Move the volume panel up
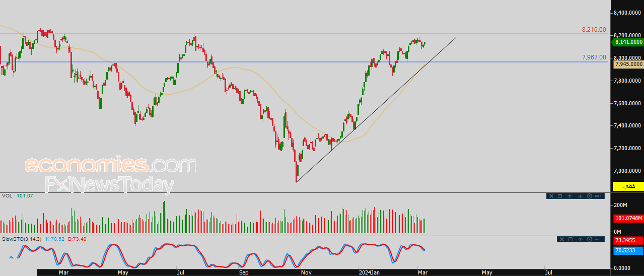 569,196
